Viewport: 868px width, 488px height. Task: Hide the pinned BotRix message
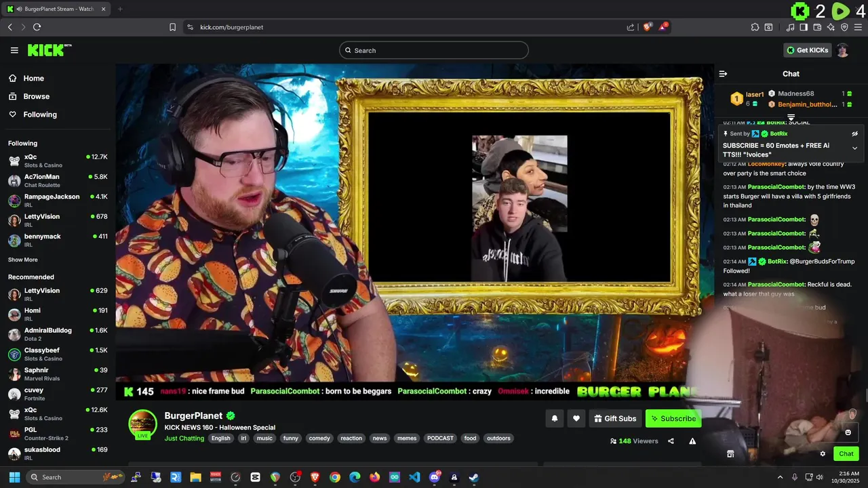[854, 134]
